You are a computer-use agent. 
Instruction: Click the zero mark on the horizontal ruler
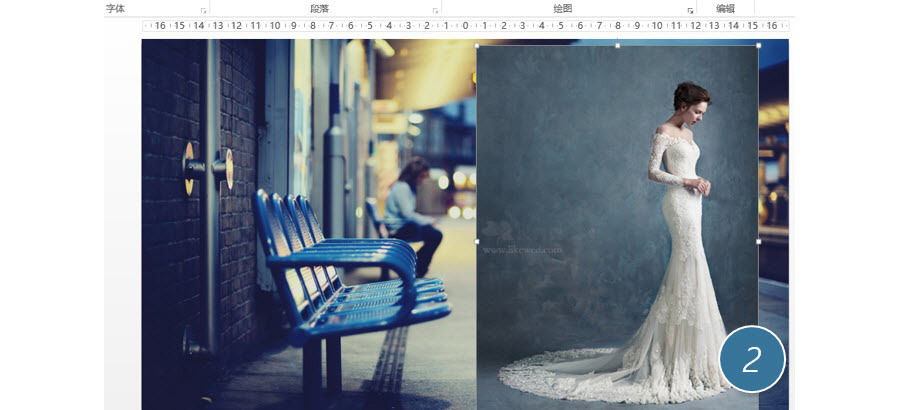pos(465,25)
